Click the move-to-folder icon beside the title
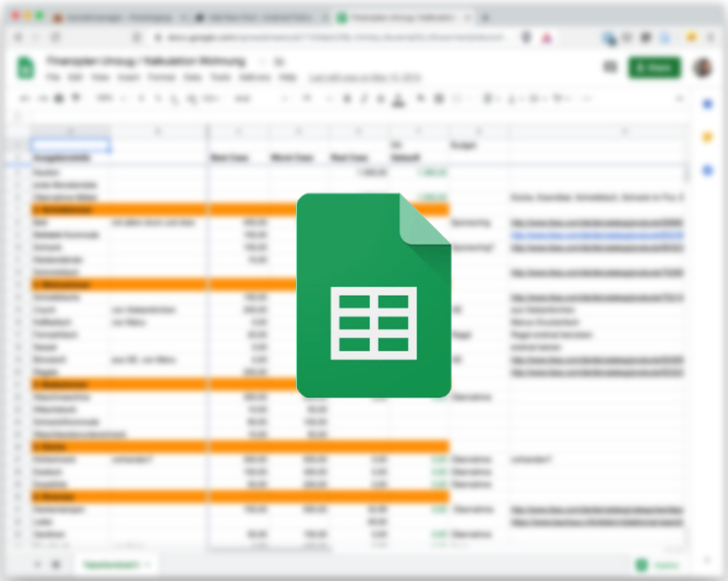728x581 pixels. [279, 61]
